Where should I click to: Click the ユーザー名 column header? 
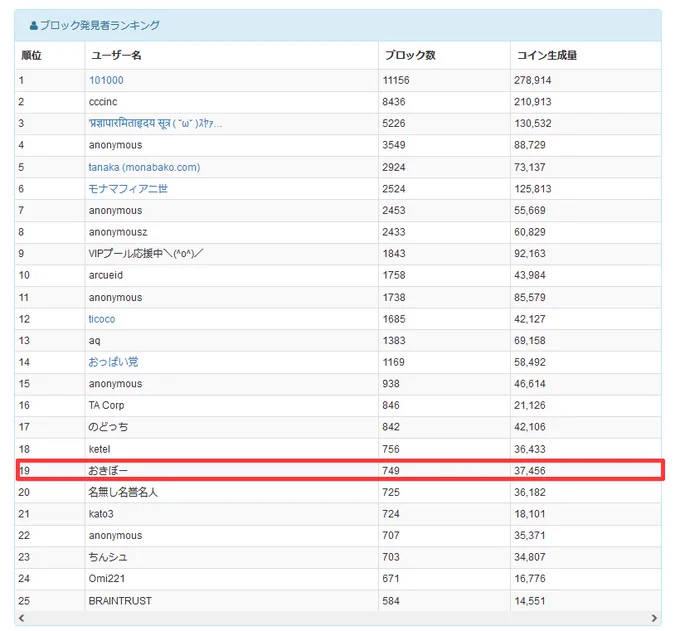pyautogui.click(x=116, y=56)
